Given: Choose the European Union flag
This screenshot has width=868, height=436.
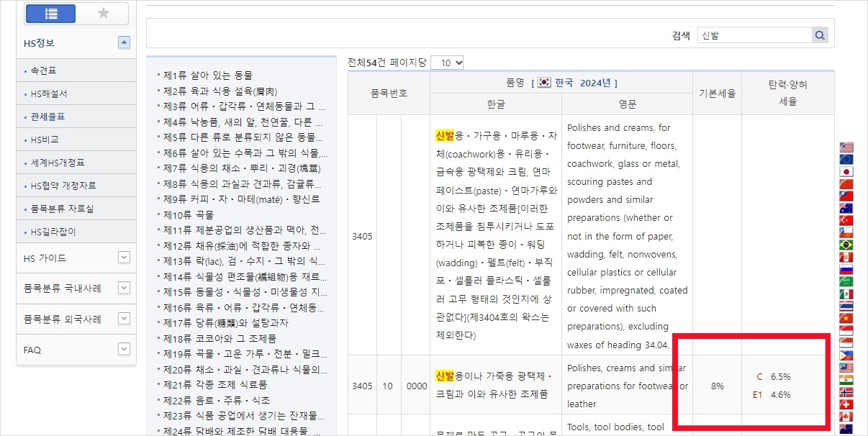Looking at the screenshot, I should [x=846, y=159].
